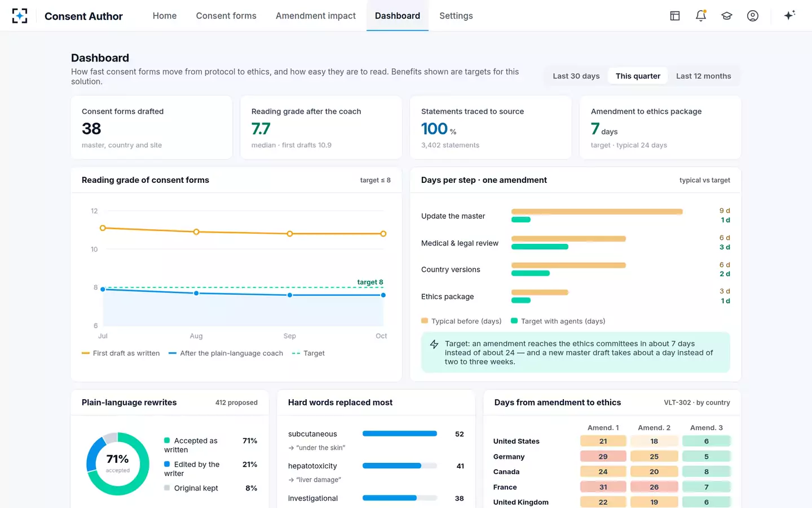Image resolution: width=812 pixels, height=508 pixels.
Task: Click the hepatotoxicity replacement count bar
Action: click(400, 466)
